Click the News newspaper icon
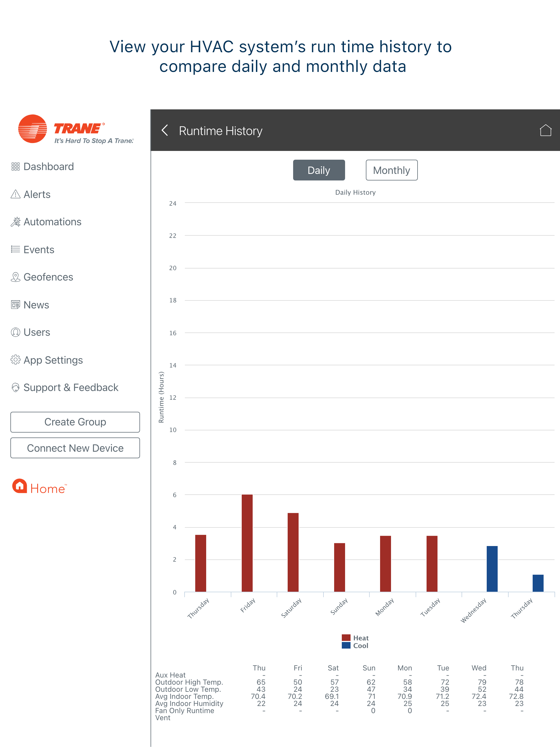Image resolution: width=560 pixels, height=747 pixels. (16, 305)
